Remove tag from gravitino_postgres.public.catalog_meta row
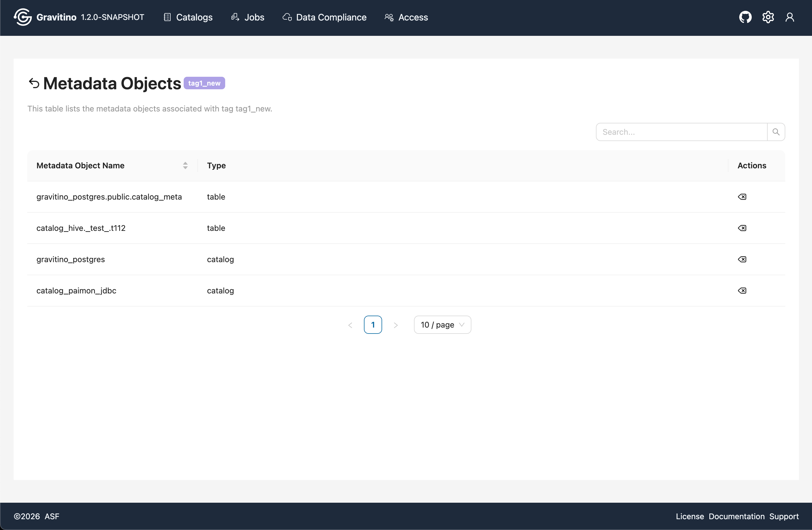 tap(742, 196)
